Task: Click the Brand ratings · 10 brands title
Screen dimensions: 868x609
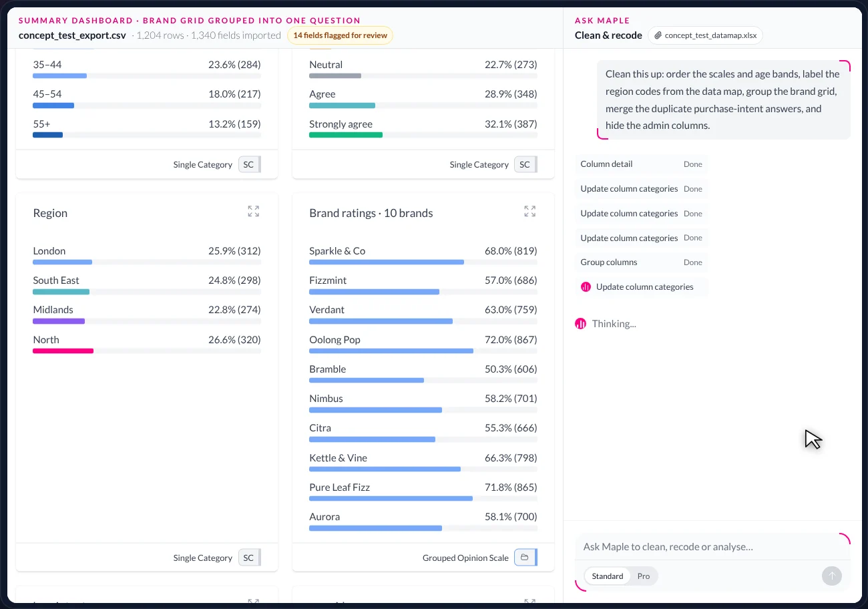Action: pyautogui.click(x=371, y=213)
